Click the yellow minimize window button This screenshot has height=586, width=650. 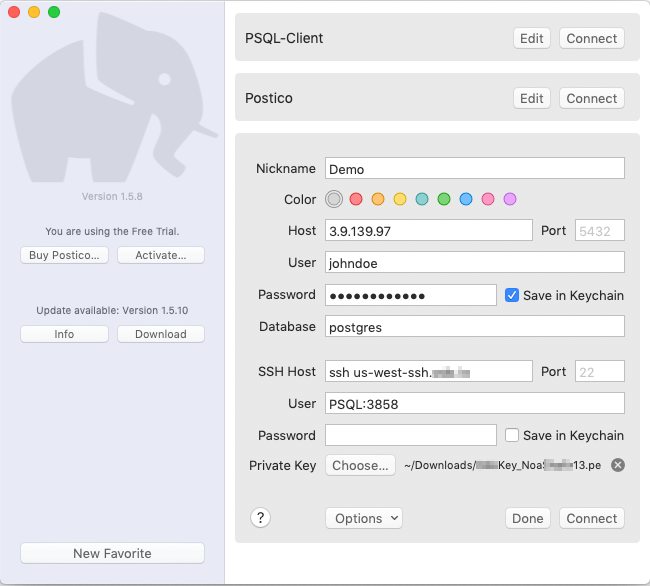coord(34,12)
